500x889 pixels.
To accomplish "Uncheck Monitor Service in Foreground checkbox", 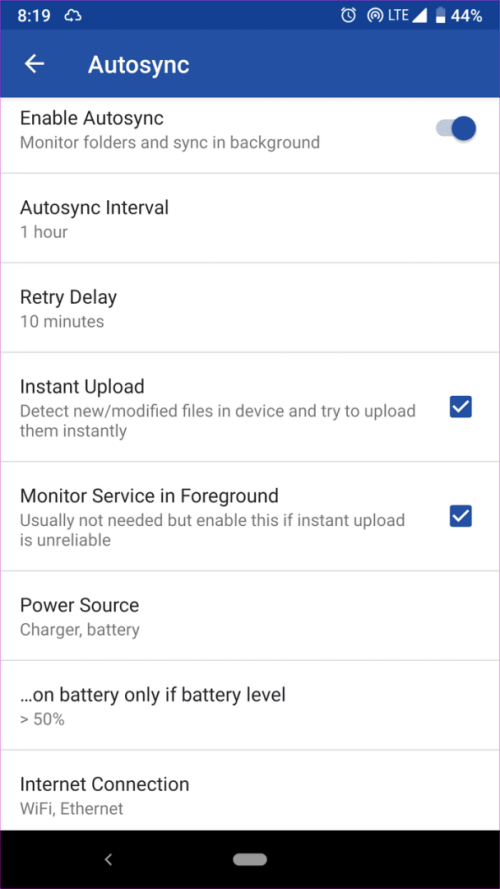I will tap(461, 517).
